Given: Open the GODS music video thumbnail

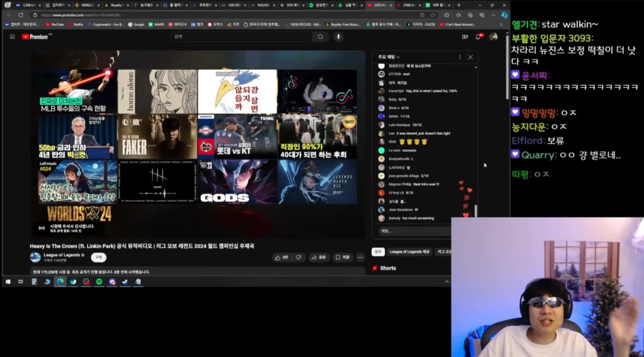Looking at the screenshot, I should 237,182.
